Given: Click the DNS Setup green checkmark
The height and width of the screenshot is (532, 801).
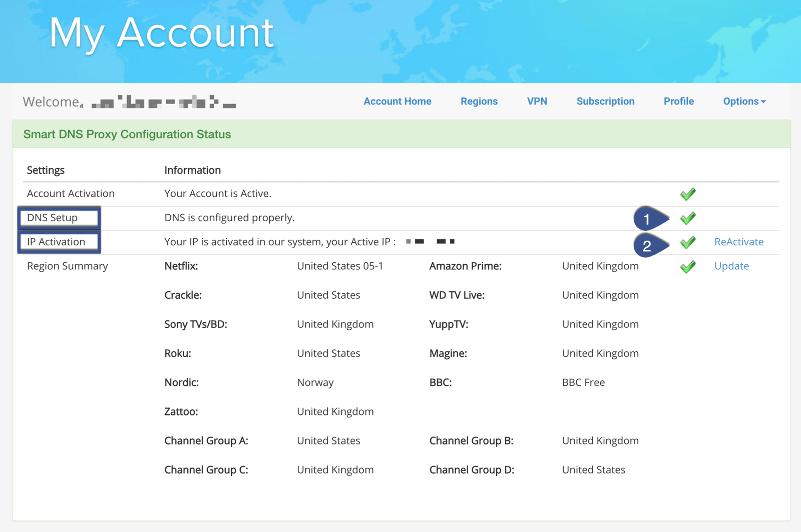Looking at the screenshot, I should pos(688,218).
